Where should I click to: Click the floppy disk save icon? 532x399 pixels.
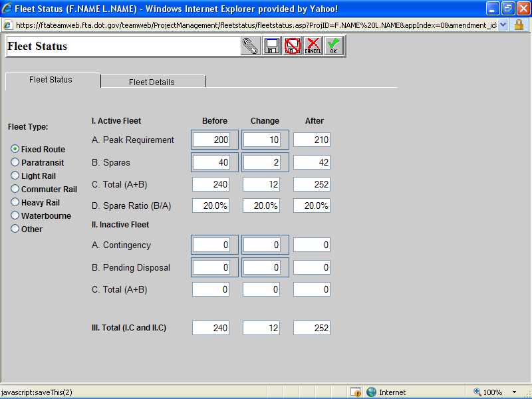point(271,46)
